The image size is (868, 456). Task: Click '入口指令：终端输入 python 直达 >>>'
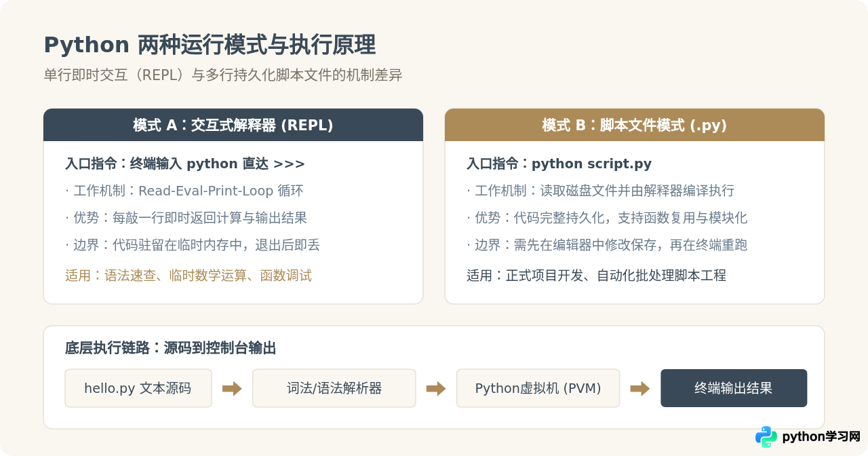(x=185, y=164)
